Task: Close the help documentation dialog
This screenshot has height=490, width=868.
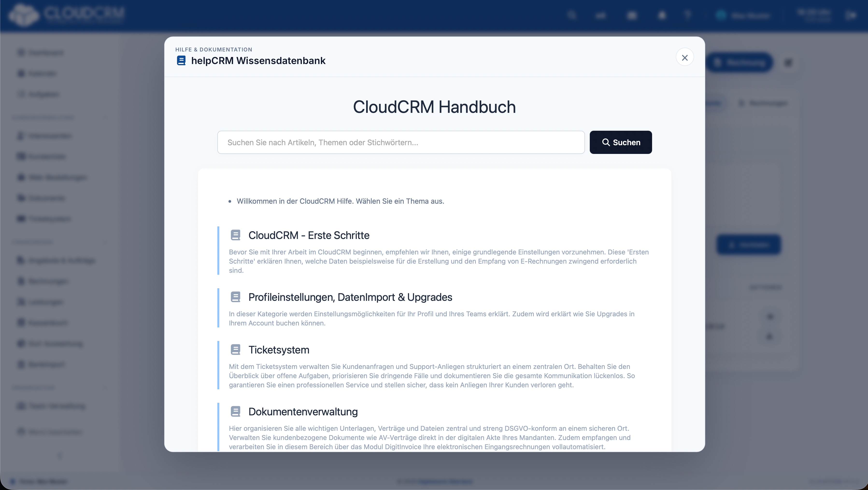Action: pos(684,57)
